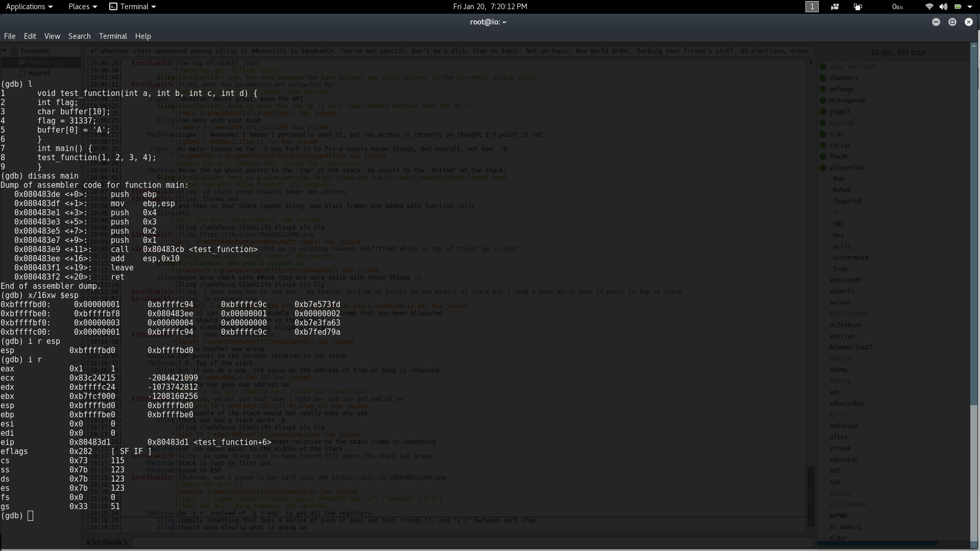This screenshot has width=980, height=551.
Task: Select user gdfuego in user list
Action: pos(841,89)
